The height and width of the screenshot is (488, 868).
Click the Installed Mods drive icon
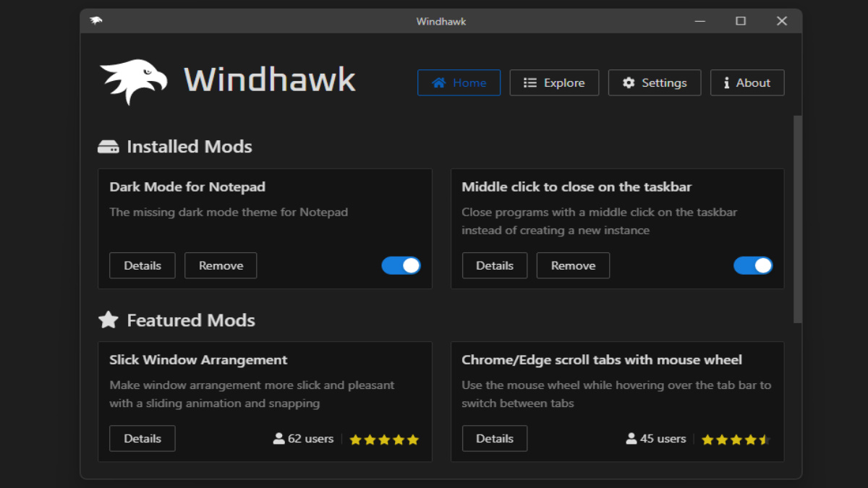click(x=109, y=147)
